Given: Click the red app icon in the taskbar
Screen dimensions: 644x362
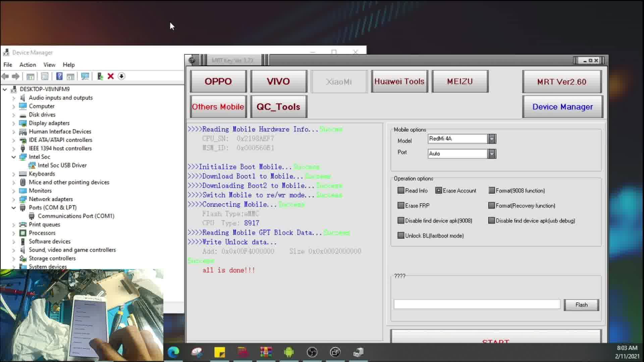Looking at the screenshot, I should (243, 352).
